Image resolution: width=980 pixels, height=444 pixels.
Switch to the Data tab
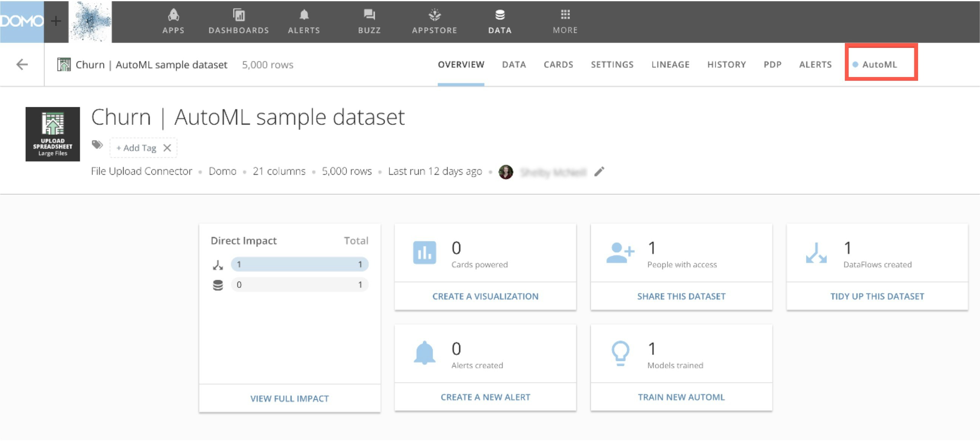[x=514, y=64]
